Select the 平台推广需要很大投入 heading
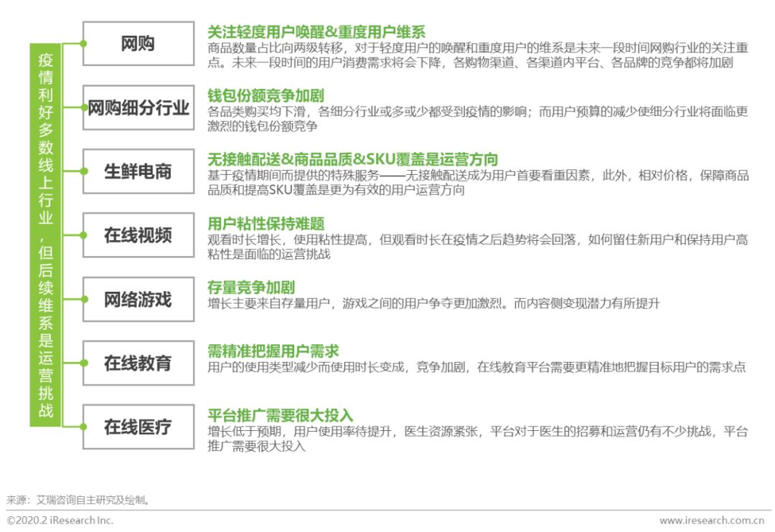This screenshot has width=775, height=532. click(280, 415)
